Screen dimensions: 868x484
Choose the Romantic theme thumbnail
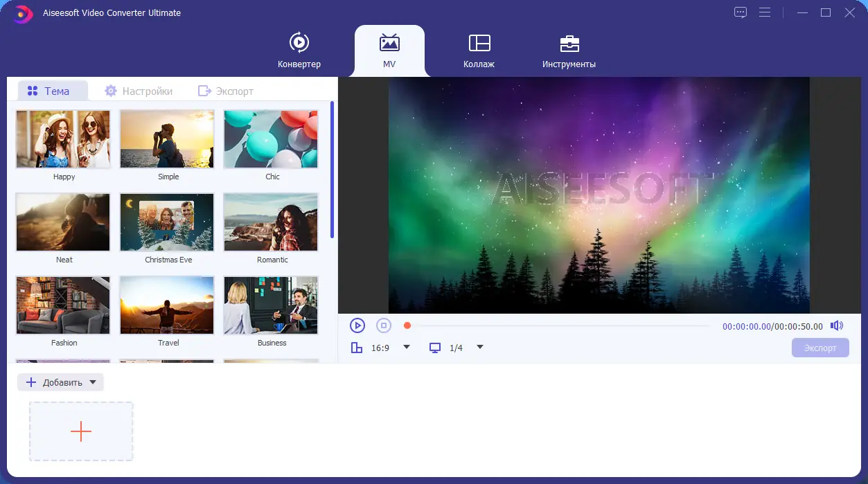[x=271, y=222]
